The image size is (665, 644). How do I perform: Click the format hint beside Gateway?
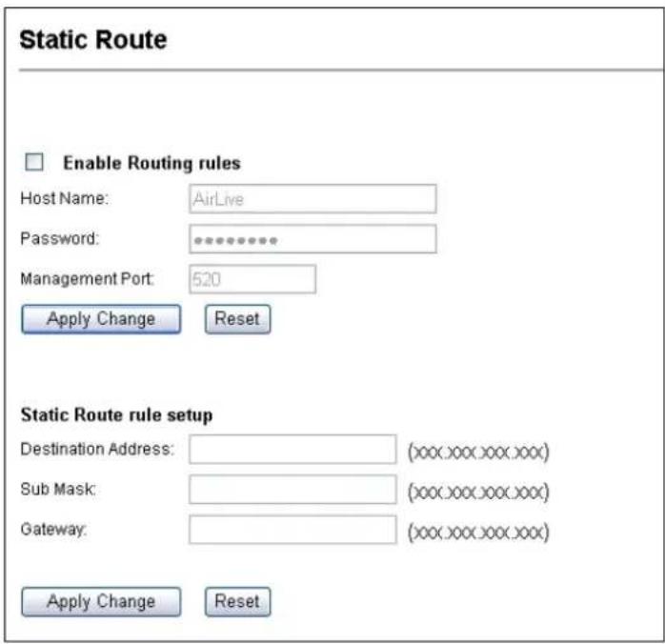(x=478, y=533)
